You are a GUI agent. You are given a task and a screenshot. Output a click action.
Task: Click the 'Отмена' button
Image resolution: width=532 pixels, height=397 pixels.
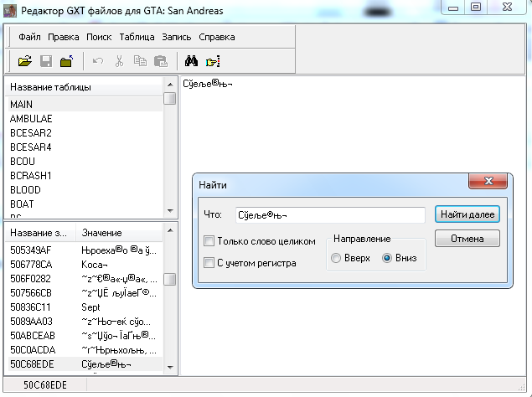coord(467,239)
